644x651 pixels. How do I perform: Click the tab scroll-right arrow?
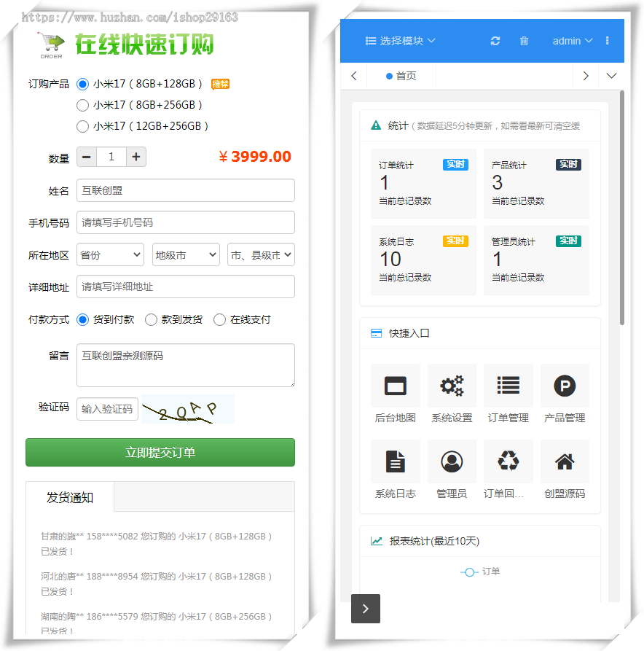tap(586, 76)
